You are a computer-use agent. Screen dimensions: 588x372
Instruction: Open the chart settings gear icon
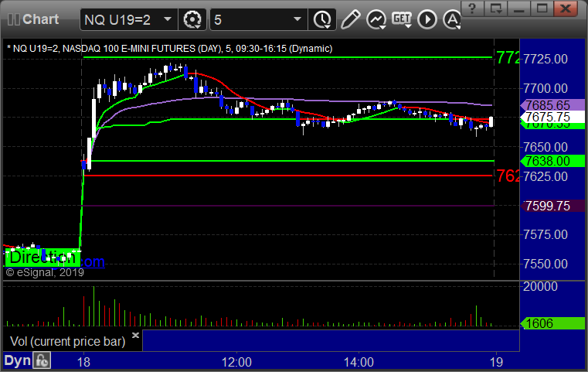point(192,19)
